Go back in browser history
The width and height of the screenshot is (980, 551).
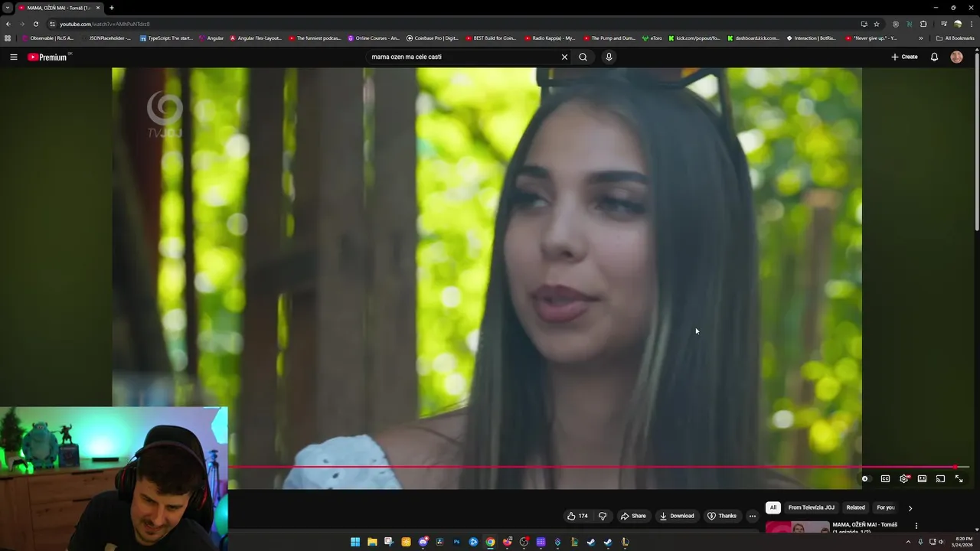(x=8, y=24)
